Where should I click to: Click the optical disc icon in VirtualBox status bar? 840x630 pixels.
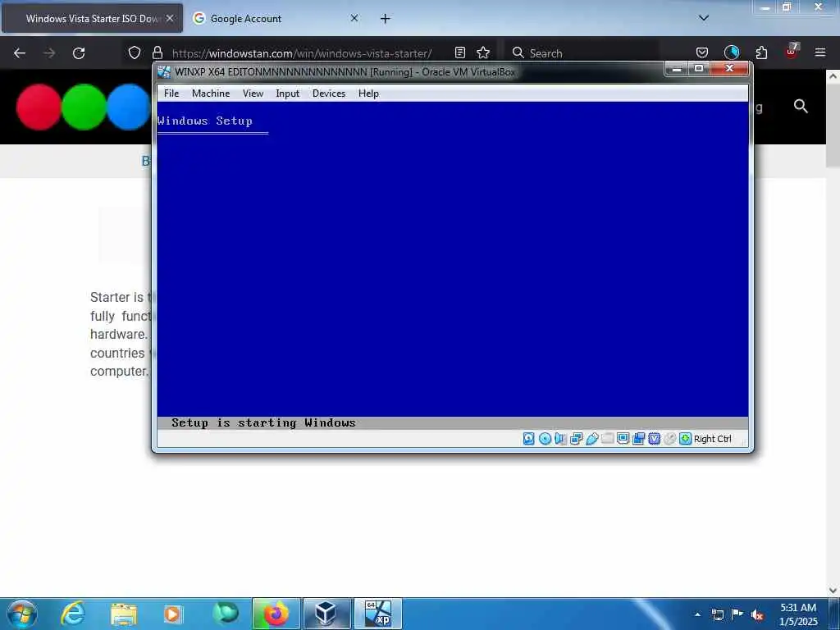tap(545, 439)
